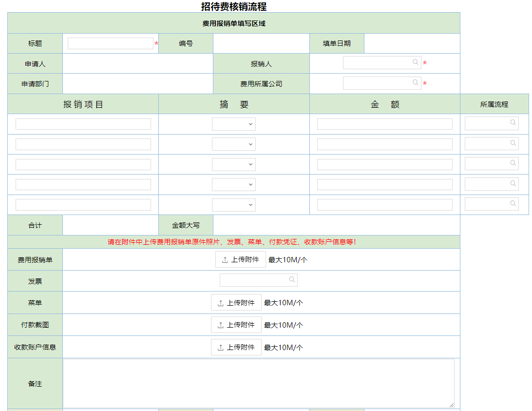Focus the 金额 input in fifth row

385,205
